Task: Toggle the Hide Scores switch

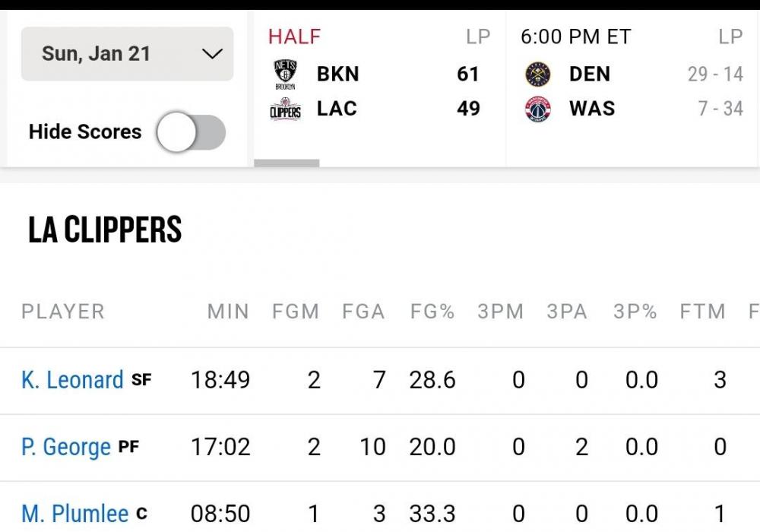Action: click(192, 132)
